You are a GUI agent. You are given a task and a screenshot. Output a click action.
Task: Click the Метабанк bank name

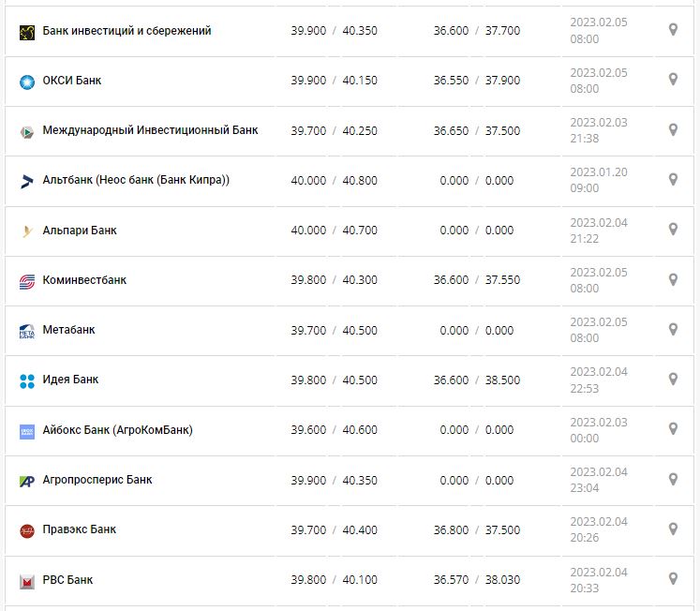(68, 330)
